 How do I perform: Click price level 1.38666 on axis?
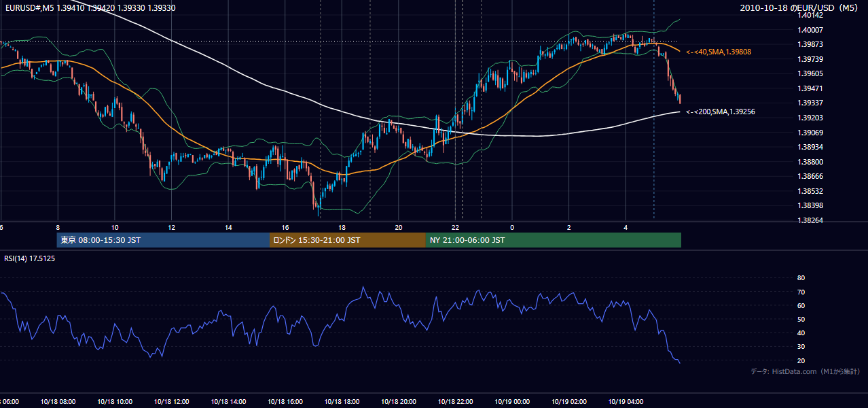pos(811,176)
